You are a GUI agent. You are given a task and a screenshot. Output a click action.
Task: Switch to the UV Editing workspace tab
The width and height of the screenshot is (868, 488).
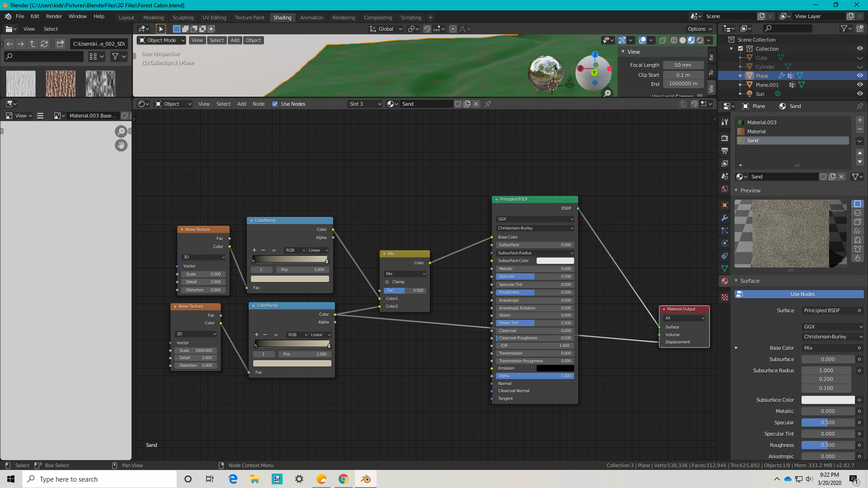pos(214,18)
